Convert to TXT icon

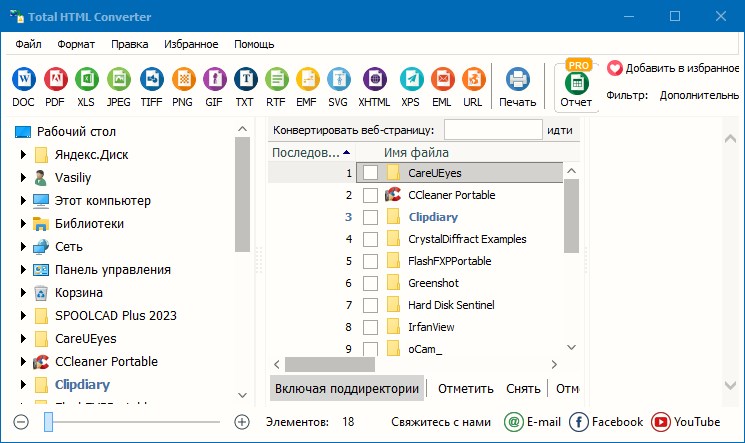246,79
